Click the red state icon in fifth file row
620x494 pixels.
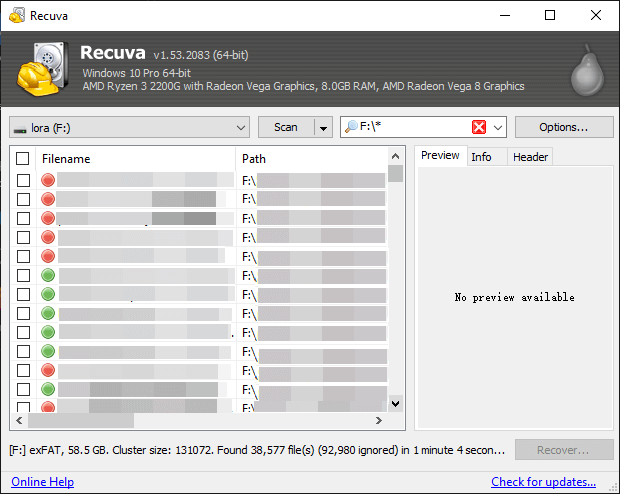48,256
